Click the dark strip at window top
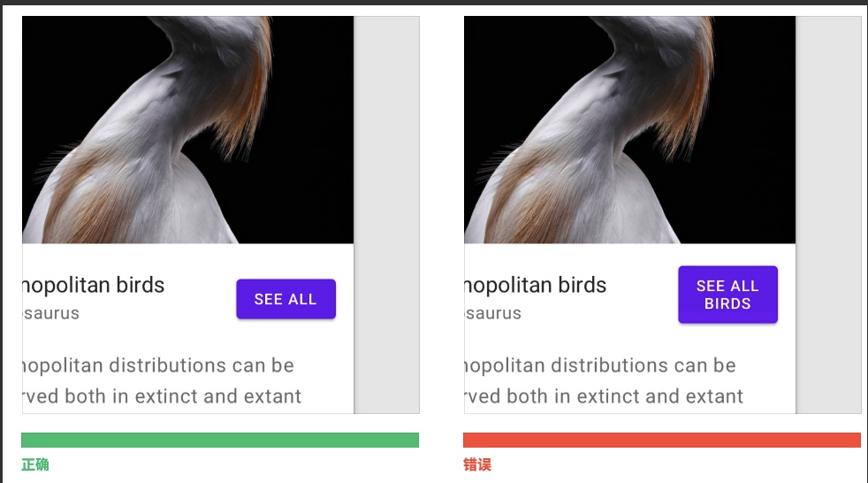Viewport: 868px width, 483px height. (x=434, y=3)
